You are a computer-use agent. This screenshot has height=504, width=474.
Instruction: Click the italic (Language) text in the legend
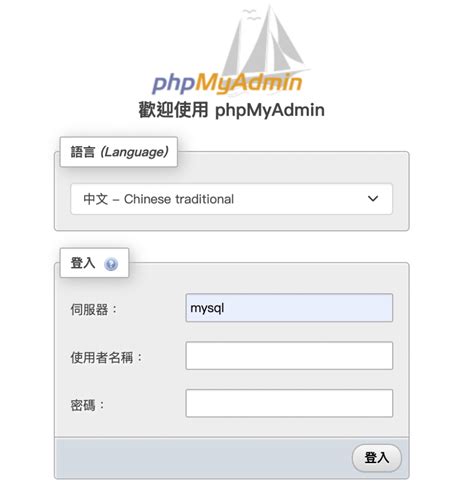(x=134, y=152)
